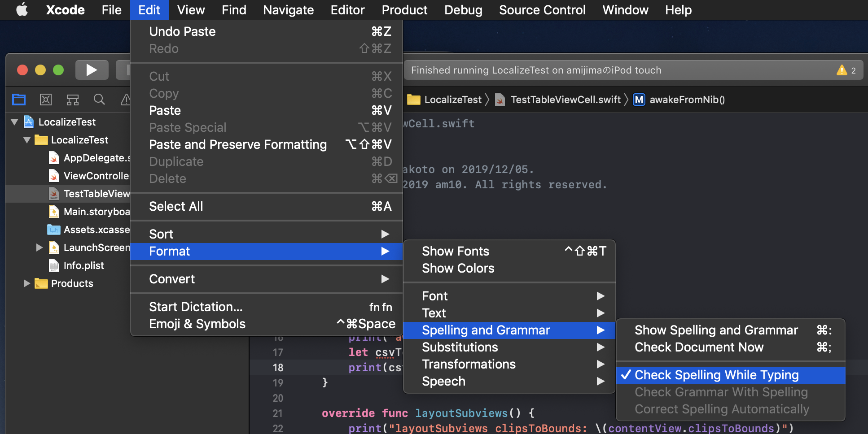The image size is (868, 434).
Task: Open the Find navigator magnifier icon
Action: coord(99,100)
